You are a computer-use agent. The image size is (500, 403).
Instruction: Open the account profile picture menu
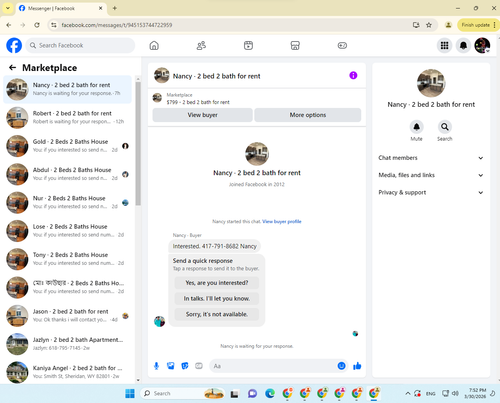point(482,45)
